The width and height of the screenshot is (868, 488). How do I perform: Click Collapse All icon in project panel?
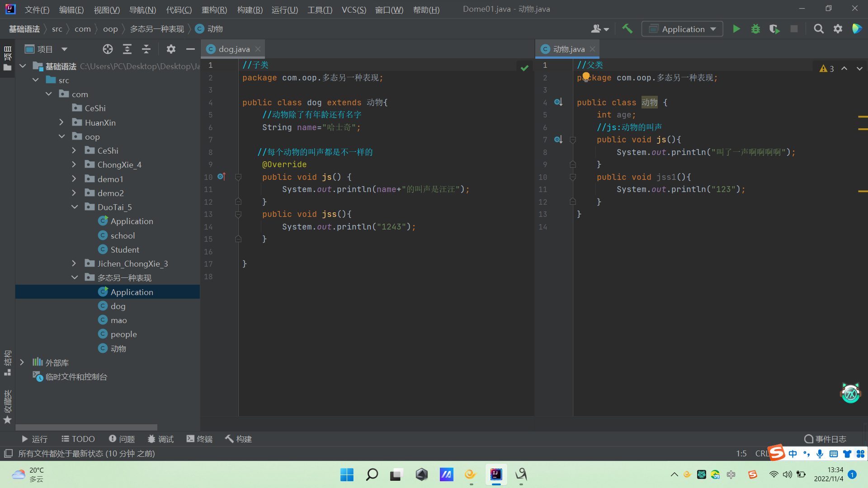pyautogui.click(x=146, y=49)
